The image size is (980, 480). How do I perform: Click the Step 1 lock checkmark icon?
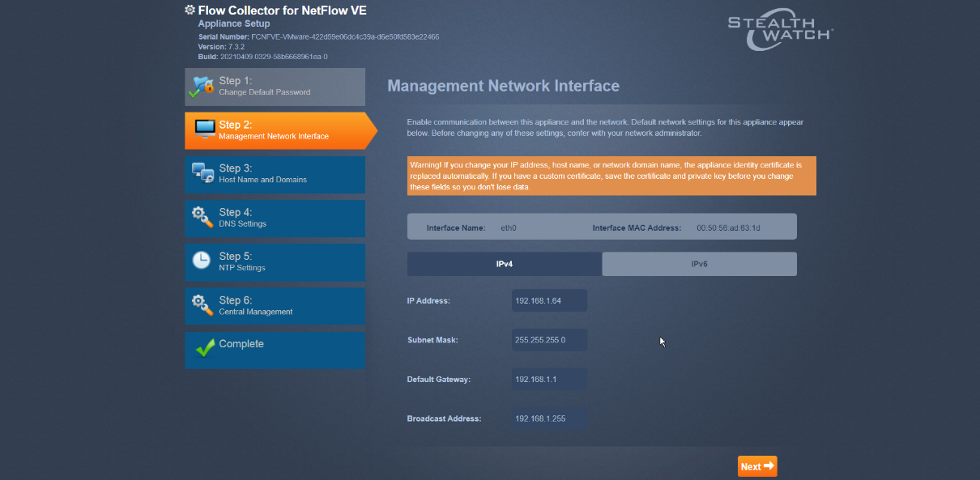click(x=201, y=87)
